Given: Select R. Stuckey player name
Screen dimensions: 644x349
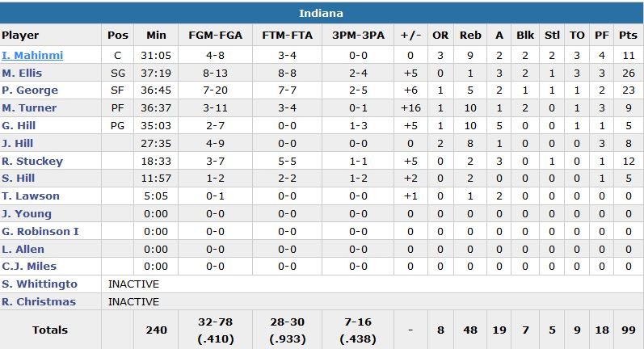Looking at the screenshot, I should [x=32, y=162].
